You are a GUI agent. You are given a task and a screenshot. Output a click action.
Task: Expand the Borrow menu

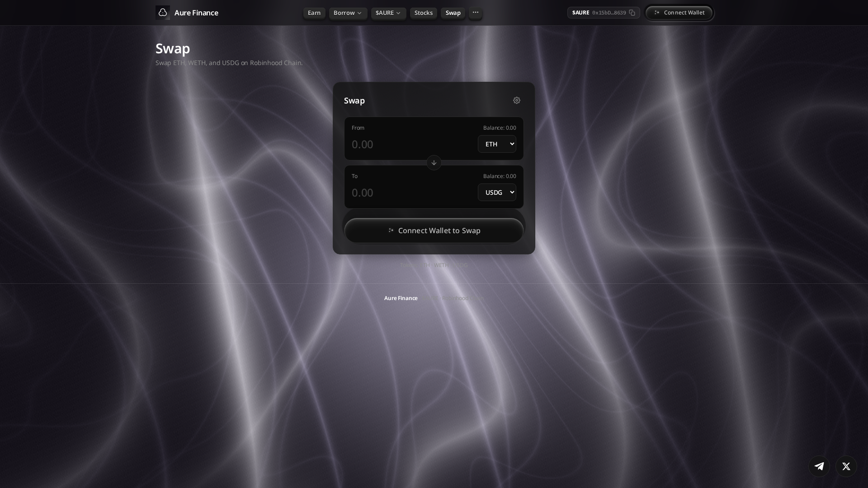point(348,13)
